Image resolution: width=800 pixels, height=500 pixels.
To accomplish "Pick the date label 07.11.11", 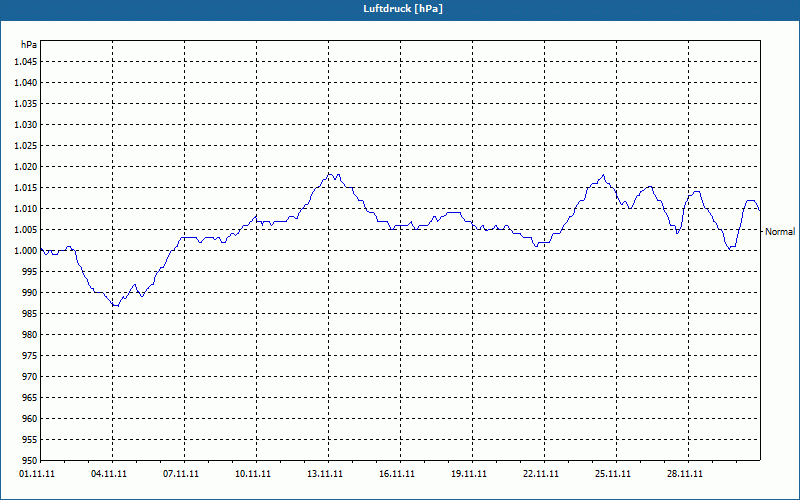I will coord(181,473).
